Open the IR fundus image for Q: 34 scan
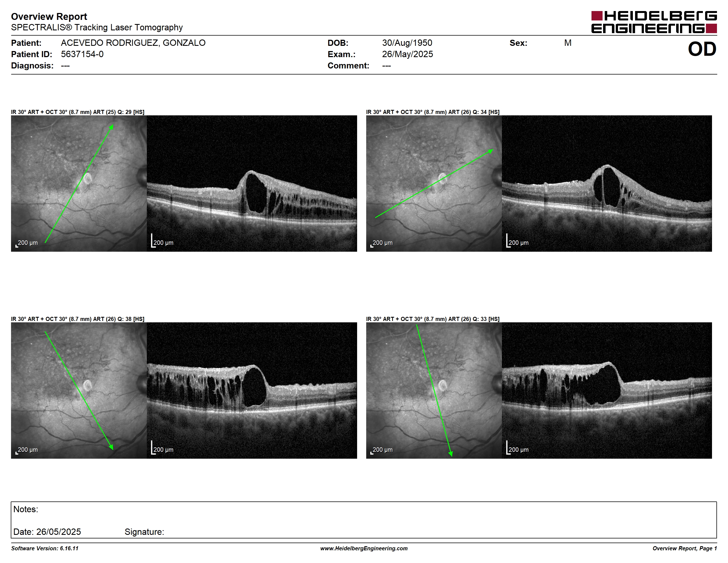The width and height of the screenshot is (728, 563). click(434, 184)
